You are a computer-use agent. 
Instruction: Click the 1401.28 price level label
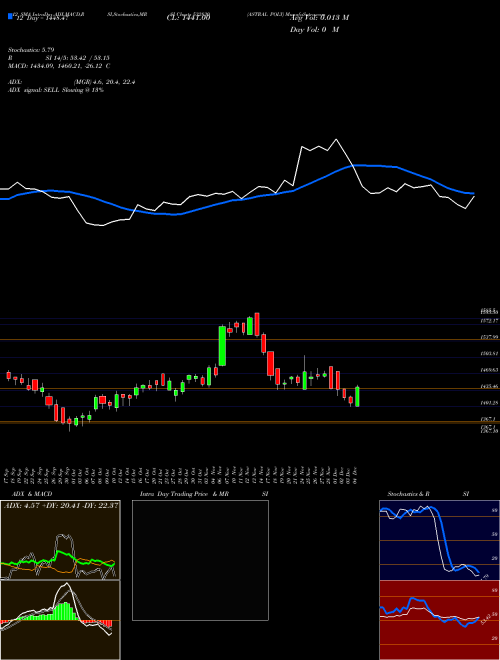point(489,403)
